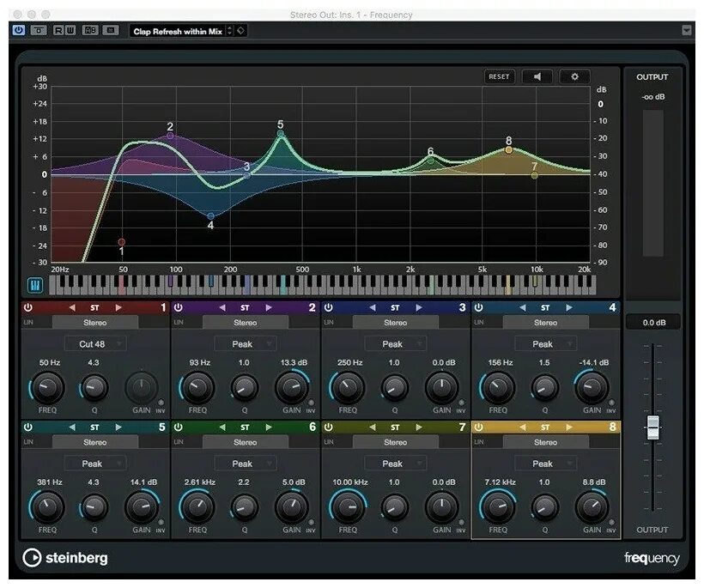Viewport: 704px width, 588px height.
Task: Select band 3 Stereo tab
Action: click(x=396, y=322)
